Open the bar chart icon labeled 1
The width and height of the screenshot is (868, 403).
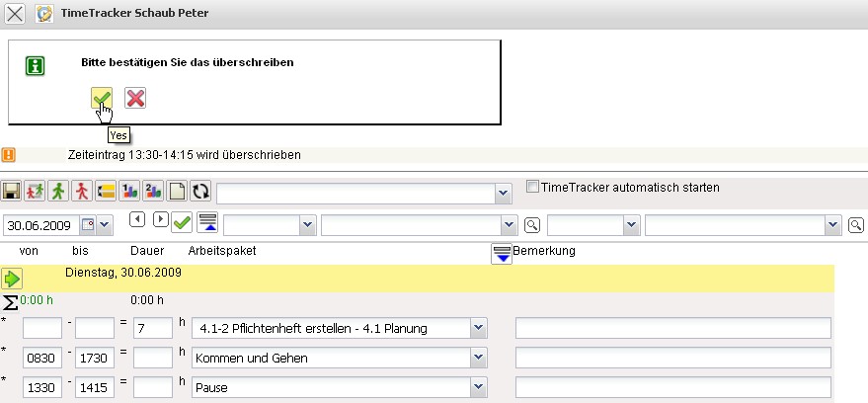coord(129,191)
